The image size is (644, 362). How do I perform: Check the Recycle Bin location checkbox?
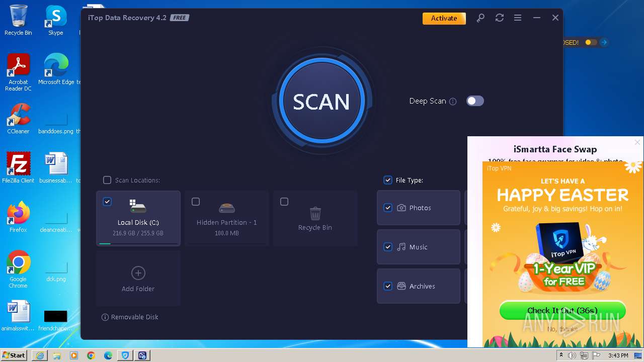[284, 202]
